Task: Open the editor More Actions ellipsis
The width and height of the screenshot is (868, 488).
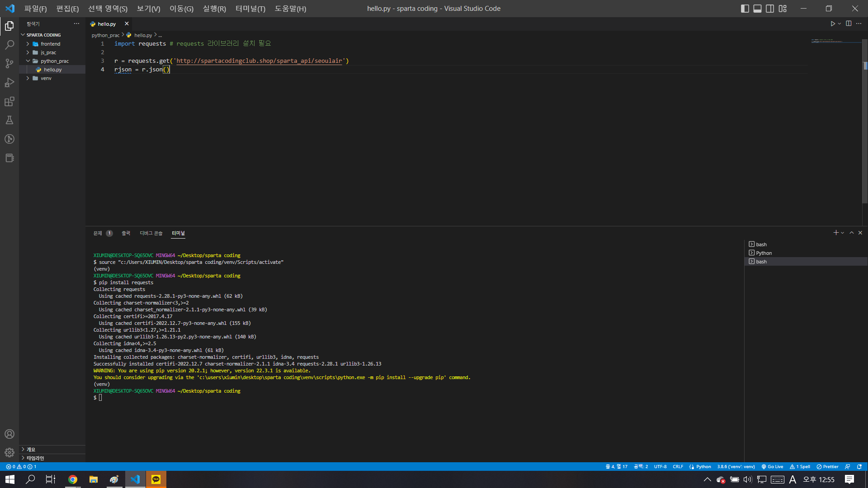Action: click(859, 23)
